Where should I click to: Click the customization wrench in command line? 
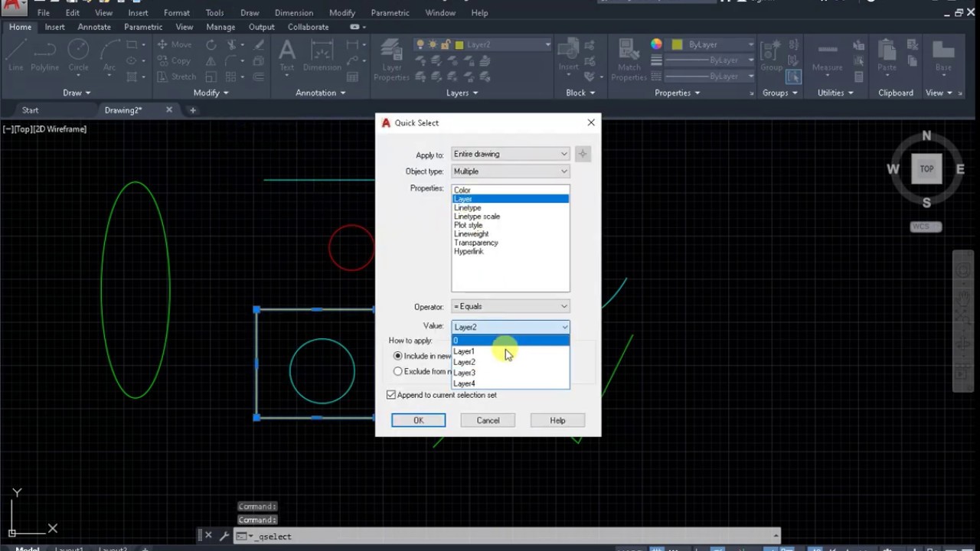click(x=224, y=536)
